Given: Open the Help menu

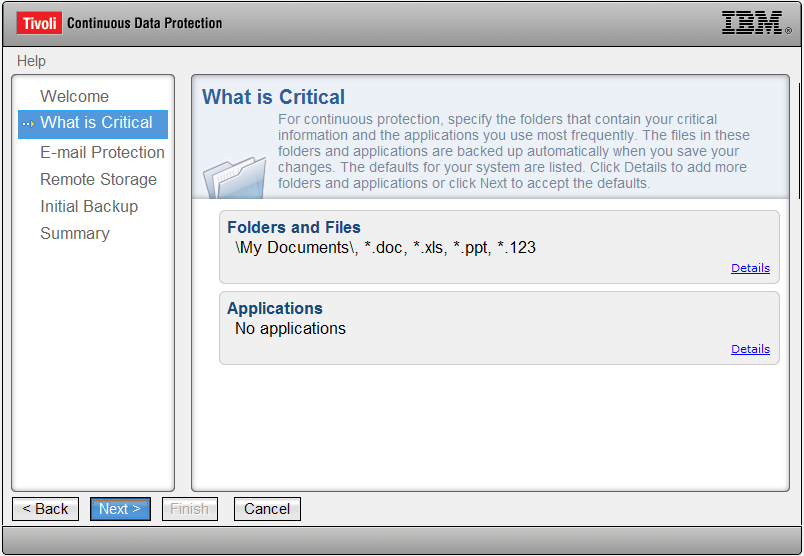Looking at the screenshot, I should tap(31, 61).
